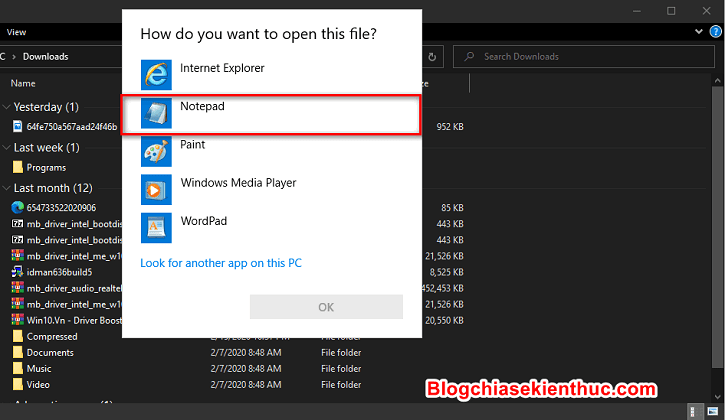Image resolution: width=725 pixels, height=420 pixels.
Task: Expand the ribbon chevron near Help
Action: [699, 32]
